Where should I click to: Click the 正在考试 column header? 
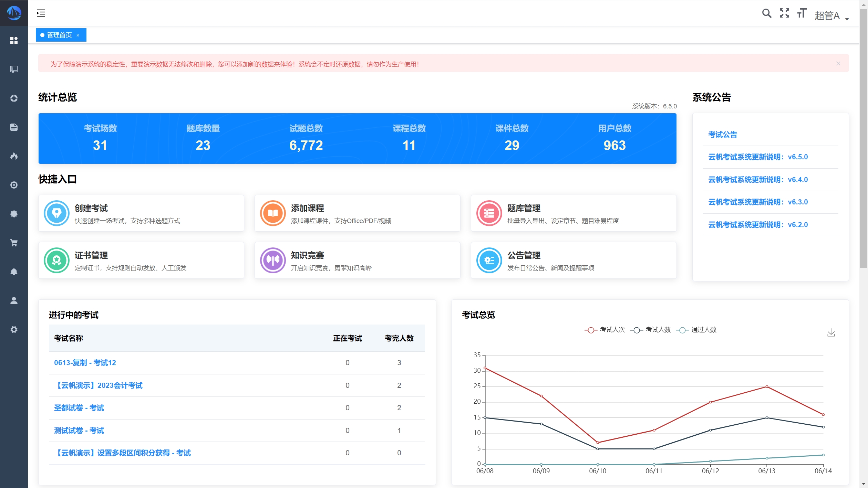click(x=347, y=338)
